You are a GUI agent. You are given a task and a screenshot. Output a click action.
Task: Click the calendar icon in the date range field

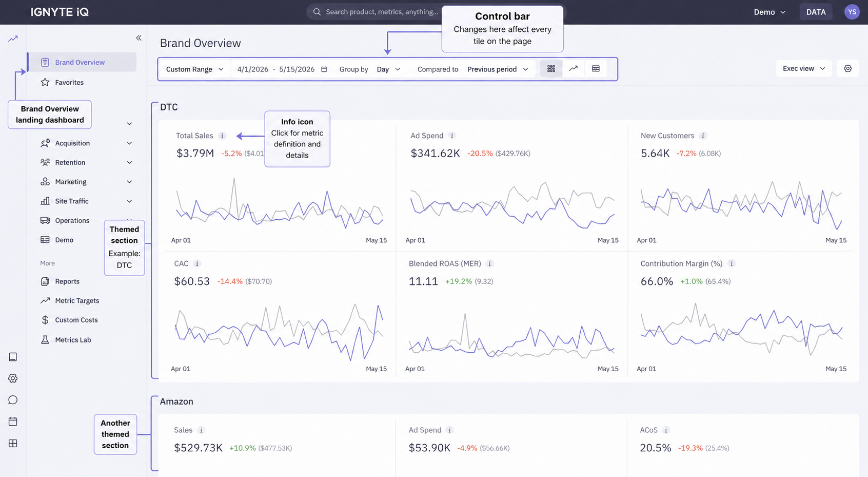(324, 69)
